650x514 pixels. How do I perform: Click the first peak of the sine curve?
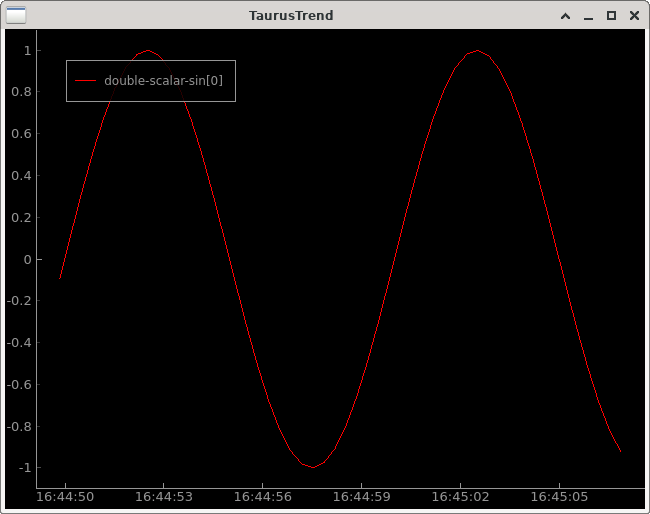[148, 50]
